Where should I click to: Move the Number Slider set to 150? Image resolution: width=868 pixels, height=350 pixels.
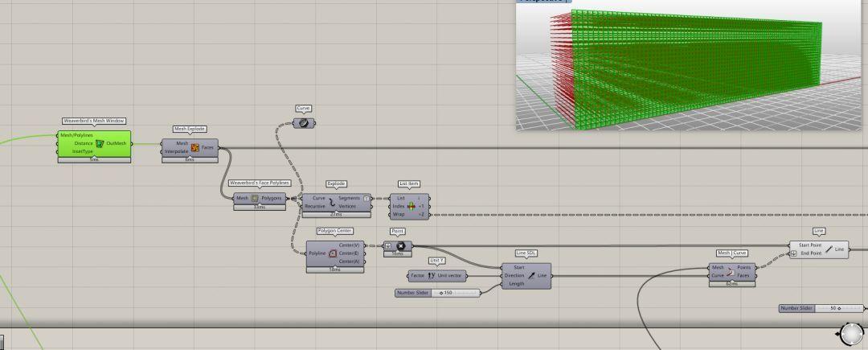coord(437,292)
